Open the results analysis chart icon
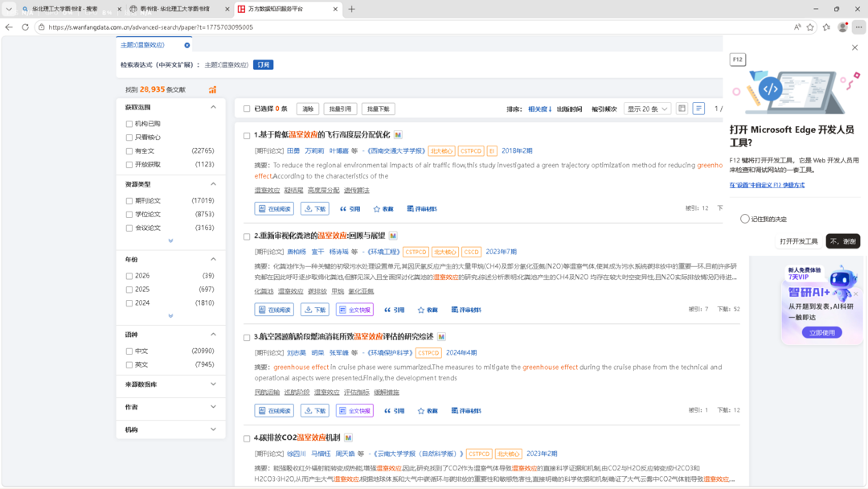 click(x=212, y=89)
